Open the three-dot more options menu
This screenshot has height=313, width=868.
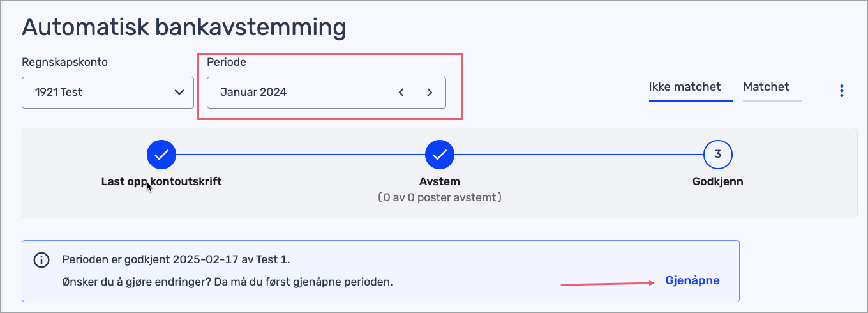pos(842,91)
